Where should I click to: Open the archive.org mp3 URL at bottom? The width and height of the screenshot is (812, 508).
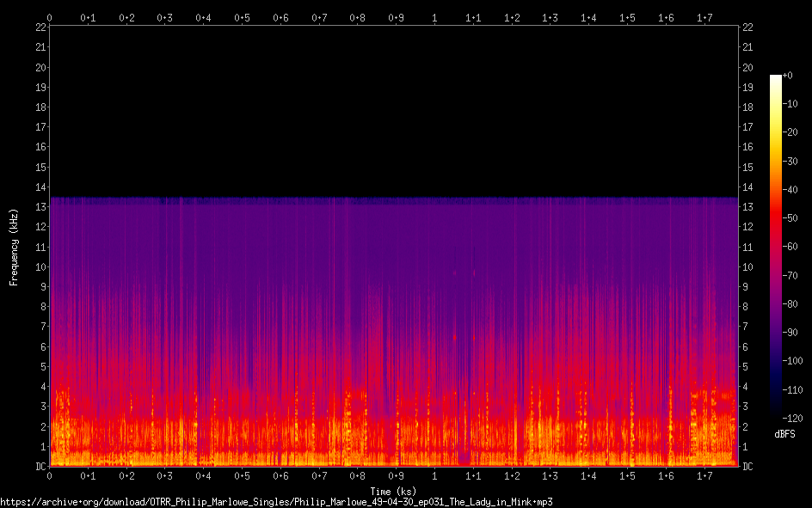click(276, 501)
